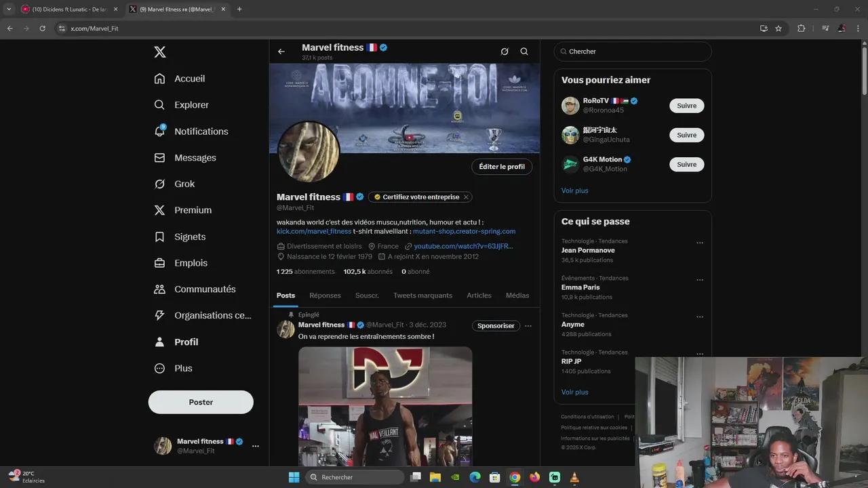
Task: Follow @GingaUchuta with Suivre button
Action: click(x=687, y=135)
